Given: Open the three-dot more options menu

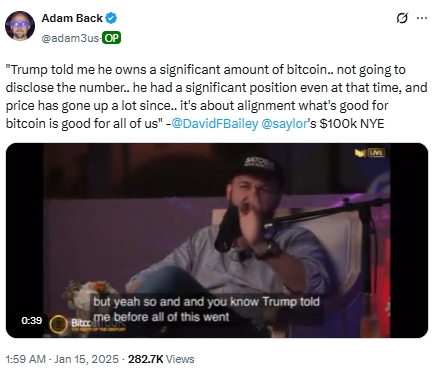Looking at the screenshot, I should [422, 18].
